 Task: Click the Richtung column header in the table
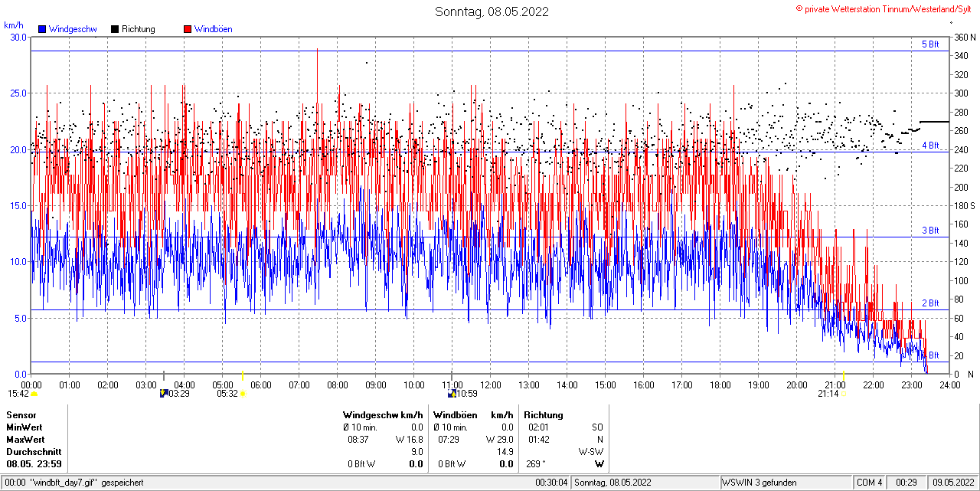(544, 415)
